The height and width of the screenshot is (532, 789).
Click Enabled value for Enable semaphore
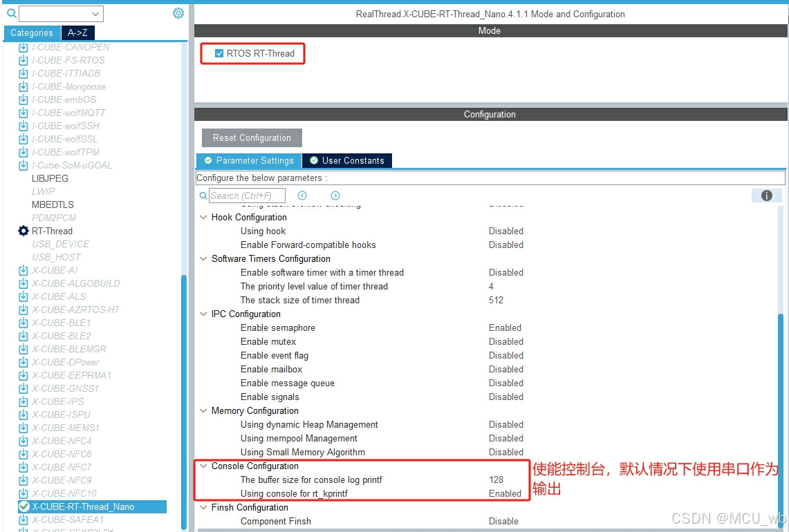tap(505, 327)
